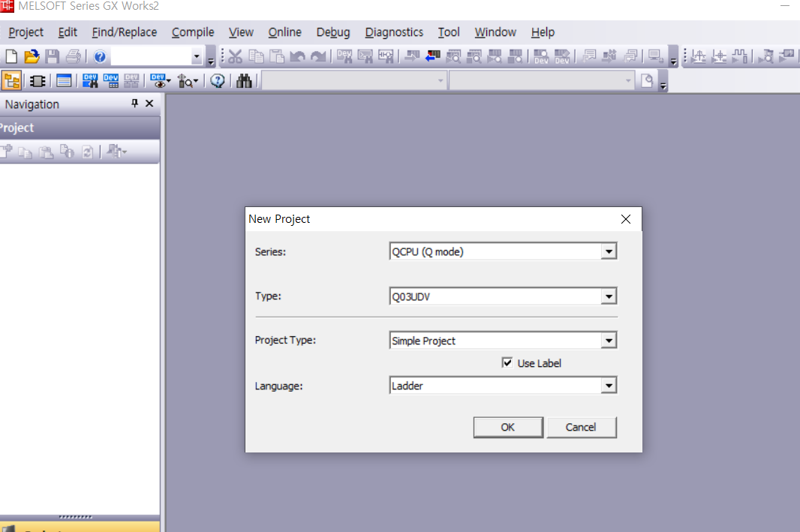Image resolution: width=800 pixels, height=532 pixels.
Task: Open the Diagnostics menu
Action: point(394,32)
